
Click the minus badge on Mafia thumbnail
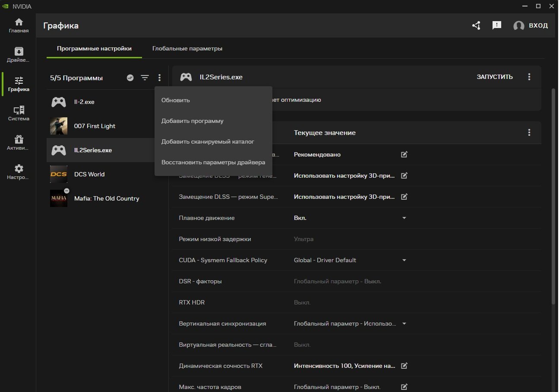tap(66, 191)
